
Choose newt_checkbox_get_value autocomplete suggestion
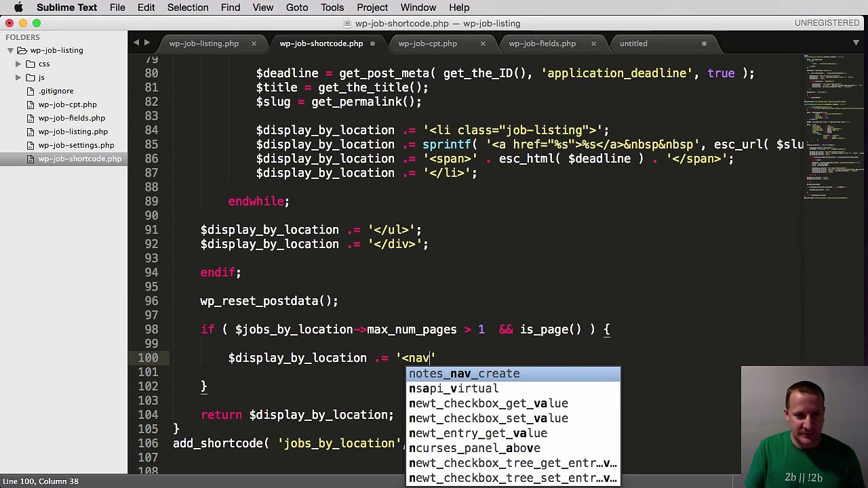coord(513,403)
